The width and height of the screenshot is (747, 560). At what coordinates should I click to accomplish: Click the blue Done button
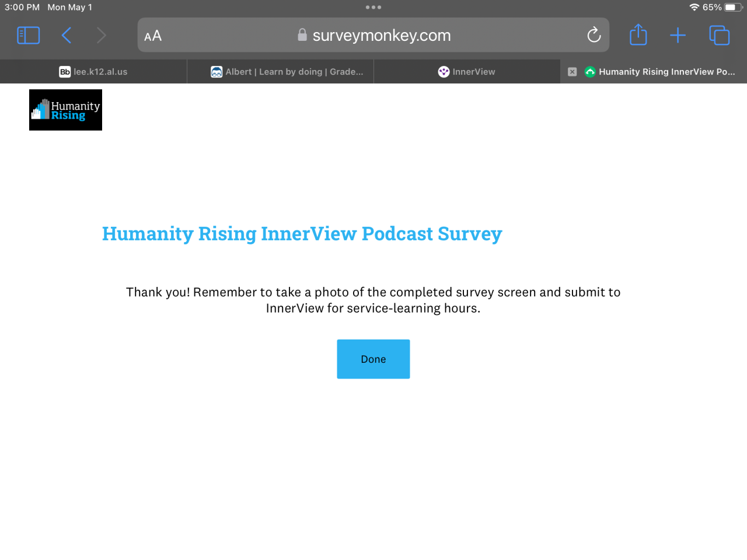coord(373,359)
